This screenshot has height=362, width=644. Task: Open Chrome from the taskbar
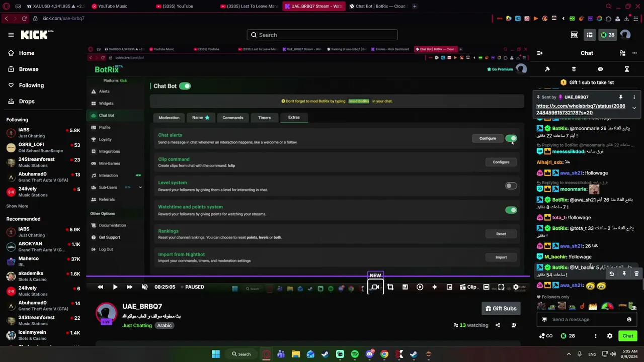point(384,354)
